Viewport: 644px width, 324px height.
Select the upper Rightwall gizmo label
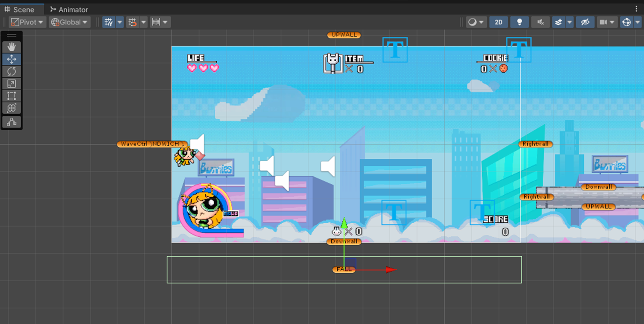535,144
